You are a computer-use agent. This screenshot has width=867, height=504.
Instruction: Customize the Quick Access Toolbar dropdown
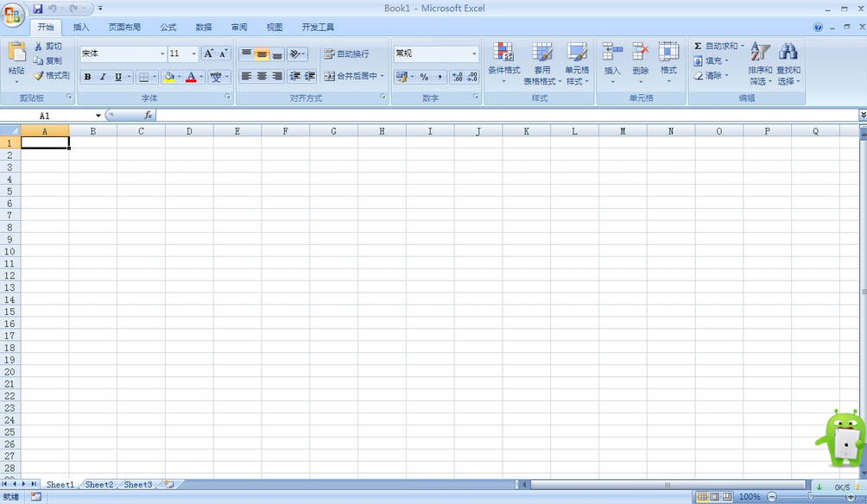(100, 9)
